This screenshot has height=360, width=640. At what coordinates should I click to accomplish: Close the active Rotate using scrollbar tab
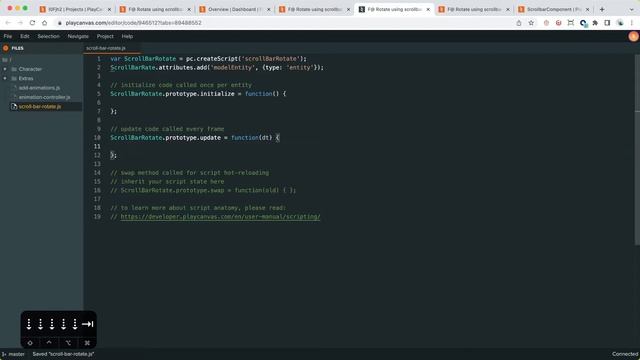(428, 9)
